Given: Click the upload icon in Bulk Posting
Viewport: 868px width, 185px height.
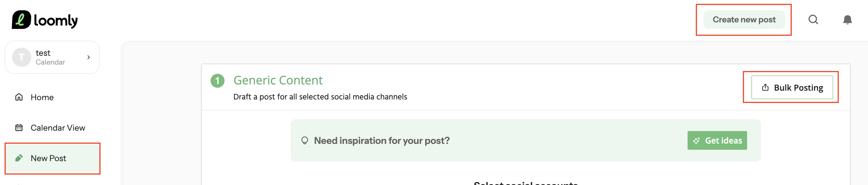Looking at the screenshot, I should [765, 87].
